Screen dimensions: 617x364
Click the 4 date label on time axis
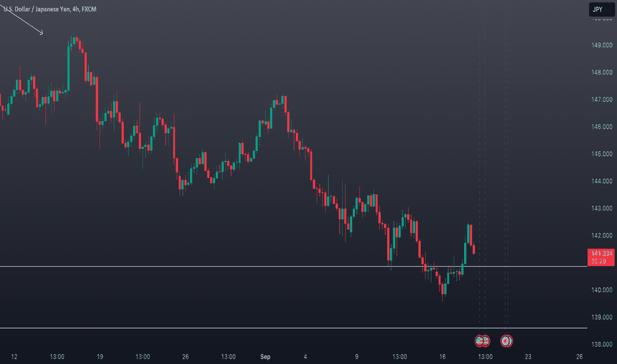pos(305,357)
